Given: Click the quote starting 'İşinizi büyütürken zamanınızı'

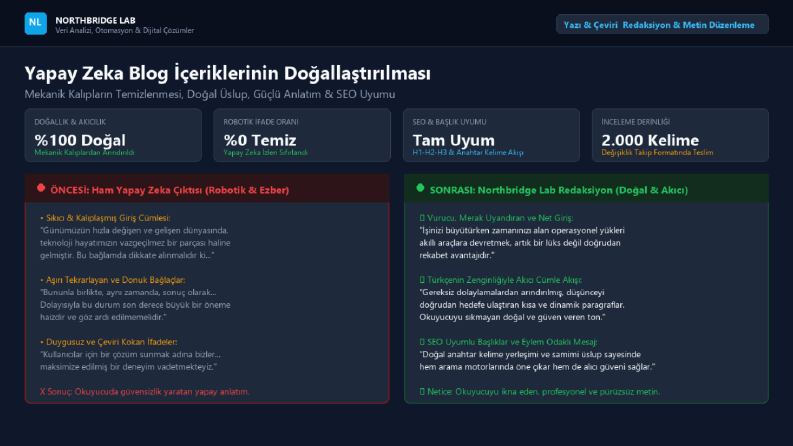Looking at the screenshot, I should click(x=522, y=243).
